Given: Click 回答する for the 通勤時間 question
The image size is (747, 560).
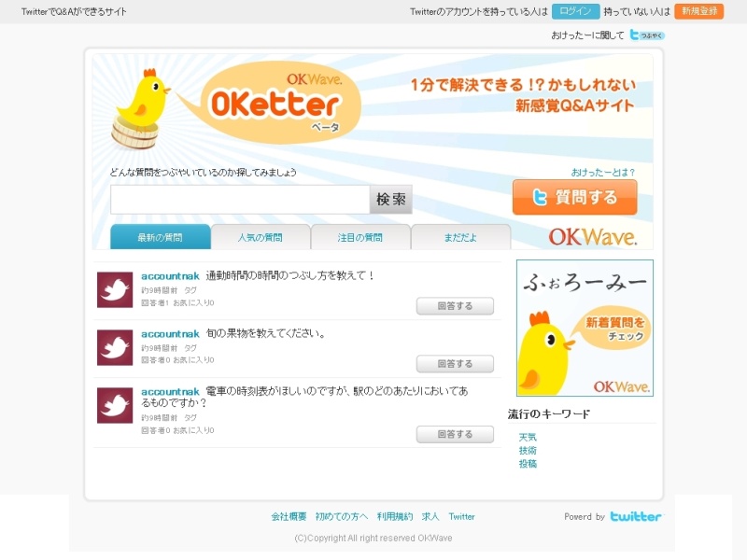Looking at the screenshot, I should (455, 306).
